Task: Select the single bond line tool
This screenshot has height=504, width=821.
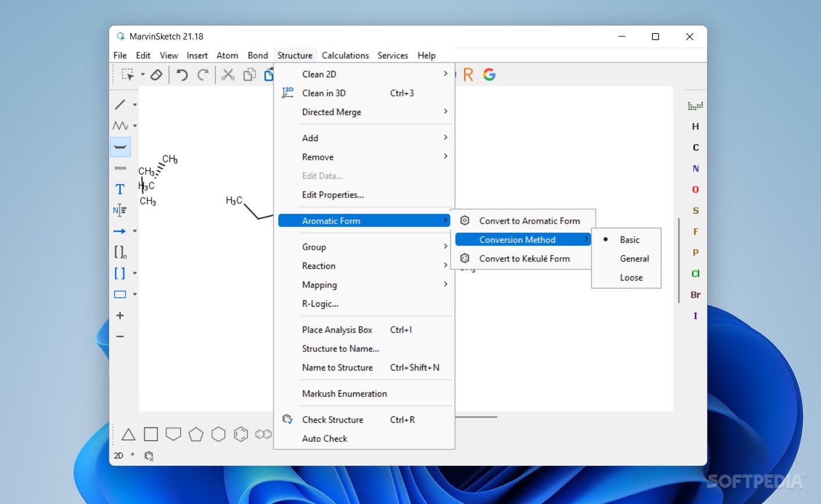Action: (x=120, y=105)
